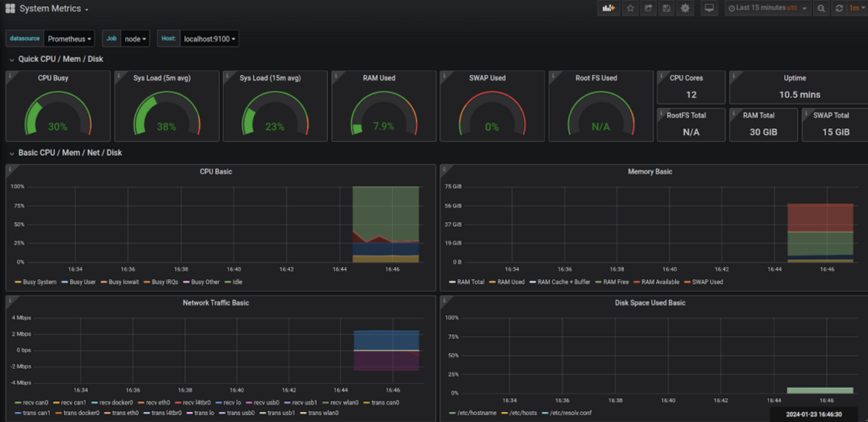Show info icon on Sys Load (15m avg) panel
Viewport: 868px width, 422px height.
coord(227,76)
